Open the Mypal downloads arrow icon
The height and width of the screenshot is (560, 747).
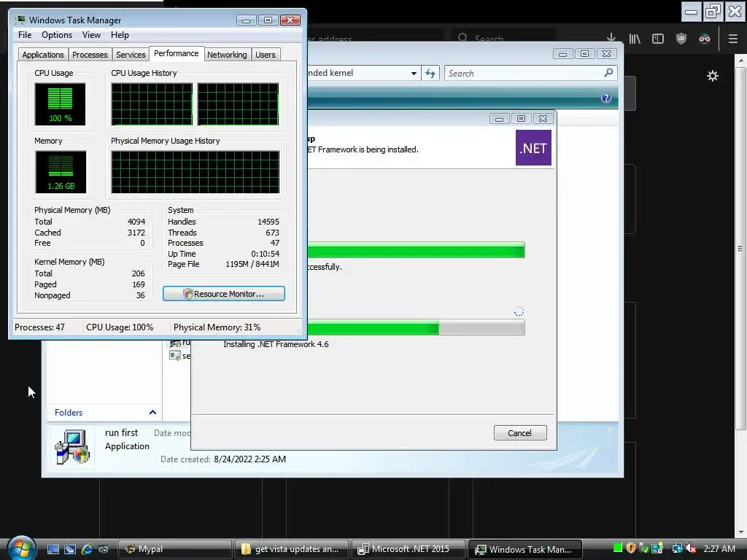pos(611,38)
